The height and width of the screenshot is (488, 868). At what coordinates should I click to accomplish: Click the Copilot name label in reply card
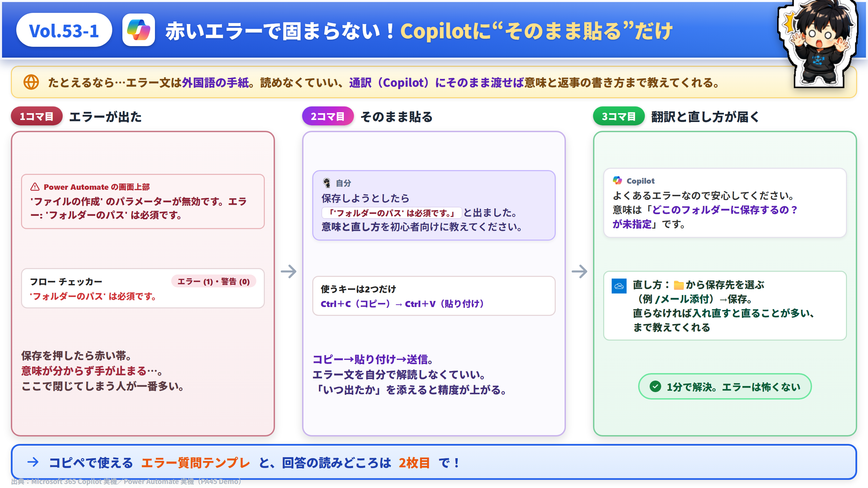click(640, 181)
